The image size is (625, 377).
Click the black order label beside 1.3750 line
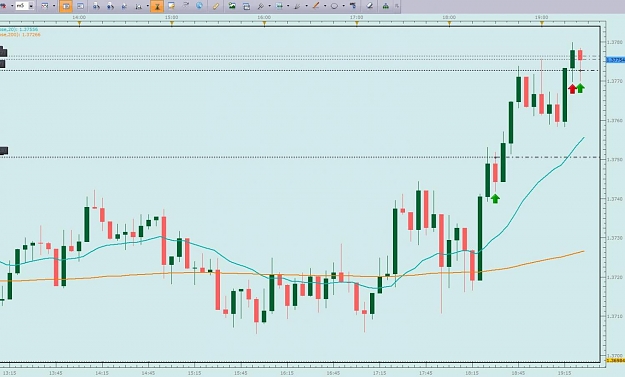point(4,151)
